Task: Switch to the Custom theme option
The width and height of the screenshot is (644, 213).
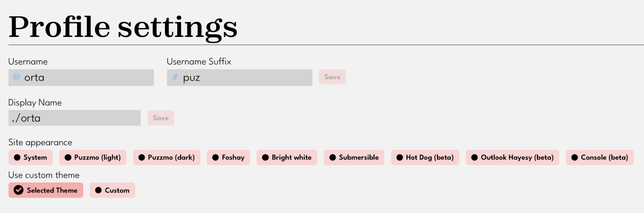Action: click(x=112, y=190)
